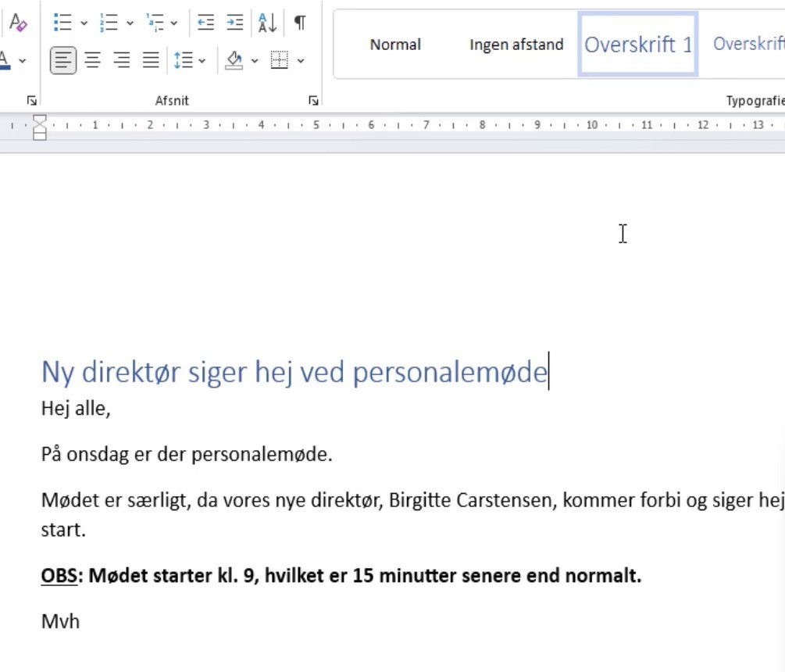
Task: Align text to the right
Action: [122, 61]
